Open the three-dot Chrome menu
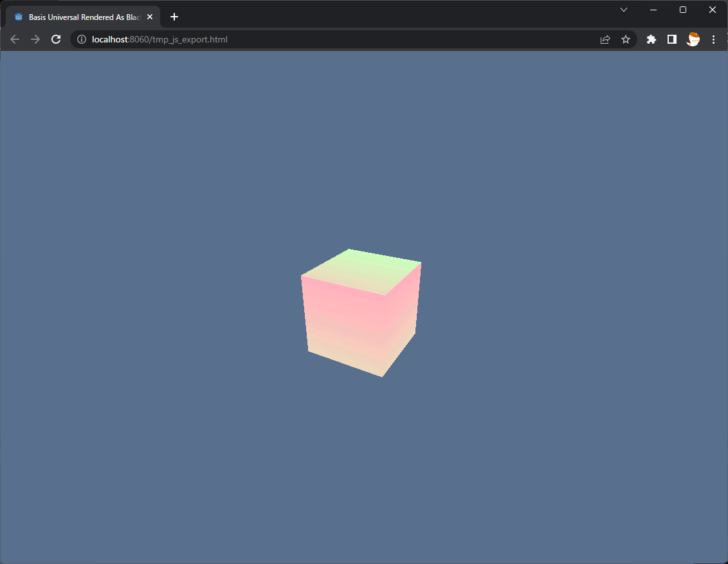This screenshot has height=564, width=728. click(713, 39)
